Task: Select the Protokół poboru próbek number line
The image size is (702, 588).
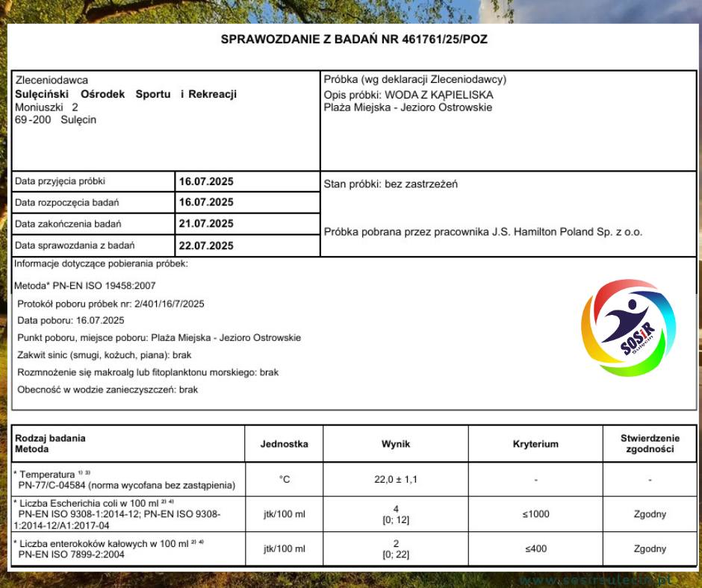Action: point(111,304)
